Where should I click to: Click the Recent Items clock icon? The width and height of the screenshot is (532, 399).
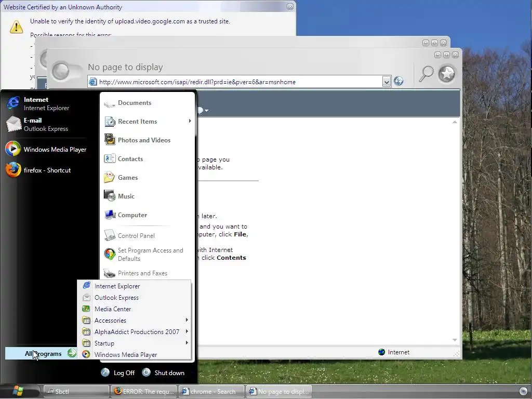pos(110,121)
